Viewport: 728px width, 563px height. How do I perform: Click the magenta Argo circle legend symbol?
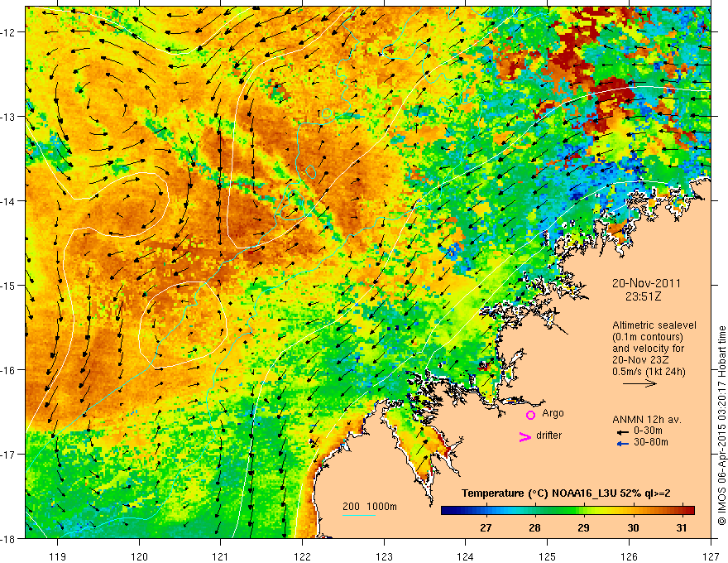[530, 415]
